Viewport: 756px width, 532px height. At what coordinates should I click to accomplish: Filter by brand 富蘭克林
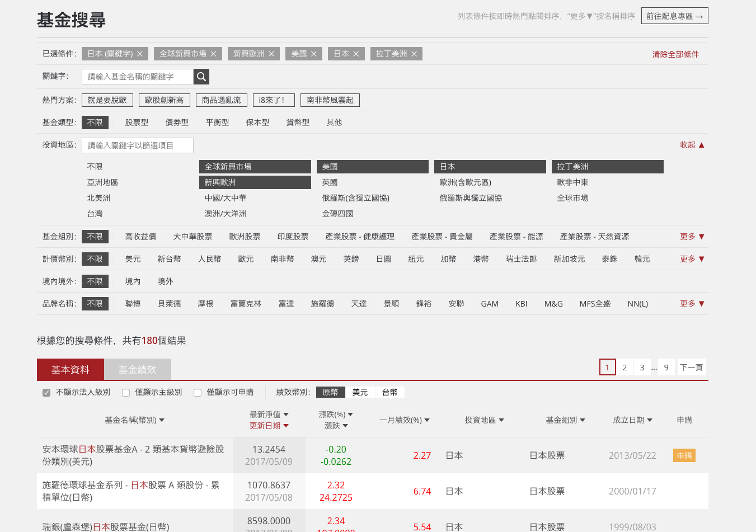[x=246, y=304]
